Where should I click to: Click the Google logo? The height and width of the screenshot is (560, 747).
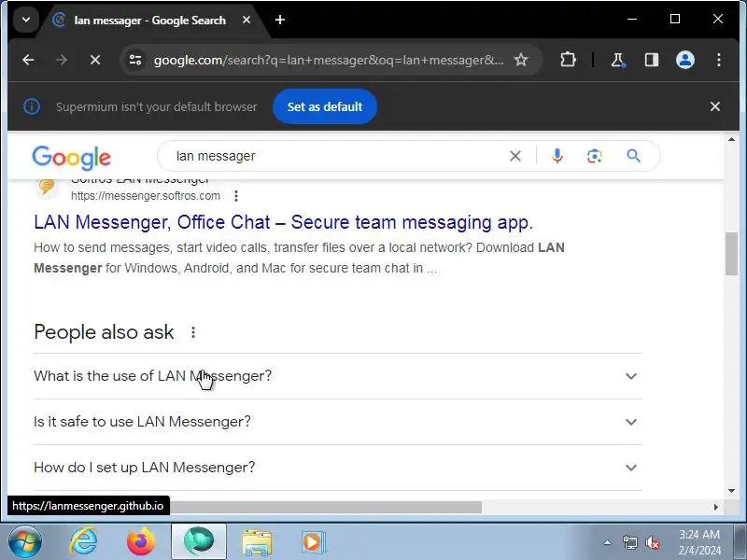tap(72, 158)
